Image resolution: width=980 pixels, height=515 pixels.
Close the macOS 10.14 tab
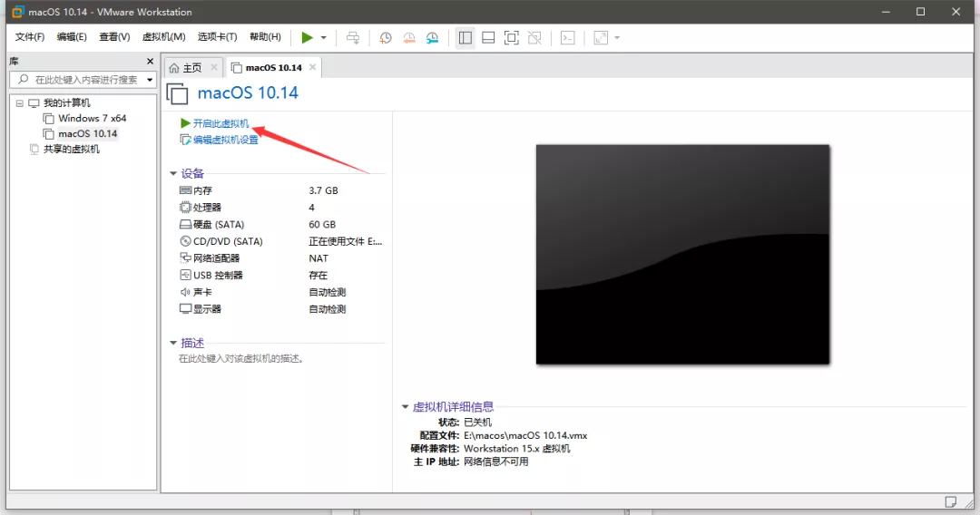tap(312, 67)
